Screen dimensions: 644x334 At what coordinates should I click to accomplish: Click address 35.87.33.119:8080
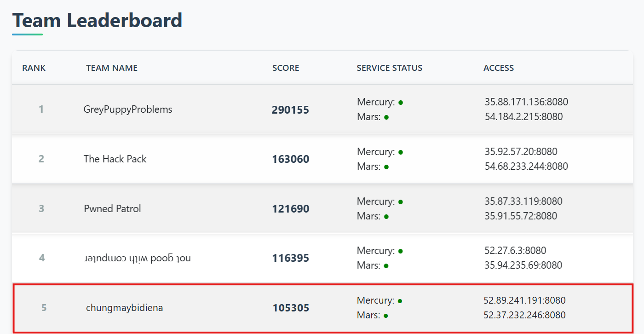point(523,202)
